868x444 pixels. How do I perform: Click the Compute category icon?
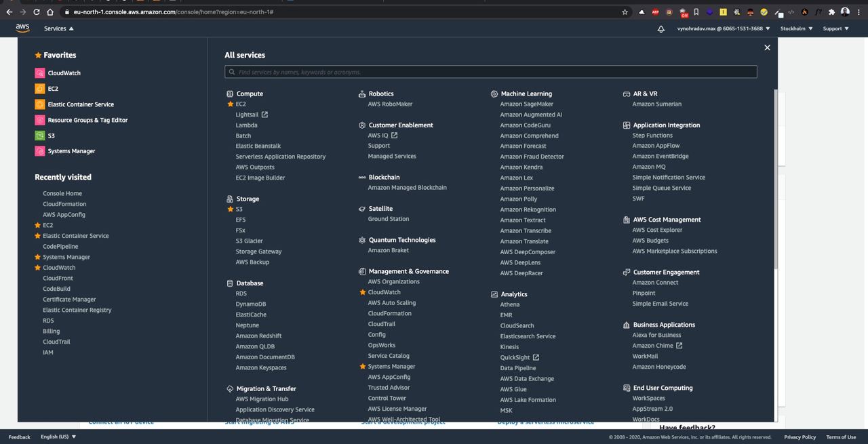[230, 94]
